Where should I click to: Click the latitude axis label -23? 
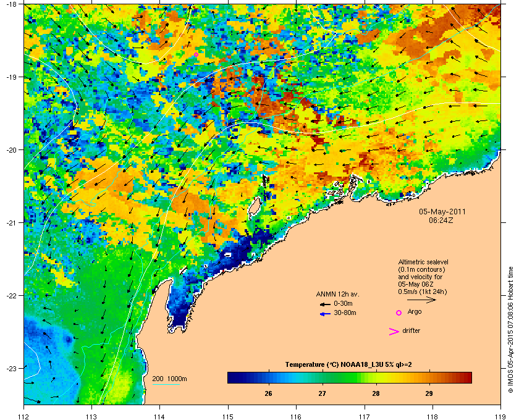click(x=11, y=368)
